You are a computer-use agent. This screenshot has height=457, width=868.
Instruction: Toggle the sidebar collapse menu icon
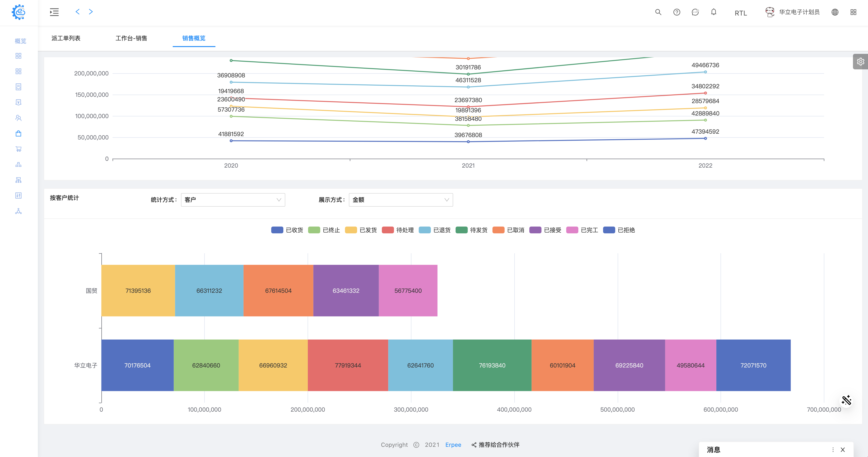pos(54,12)
